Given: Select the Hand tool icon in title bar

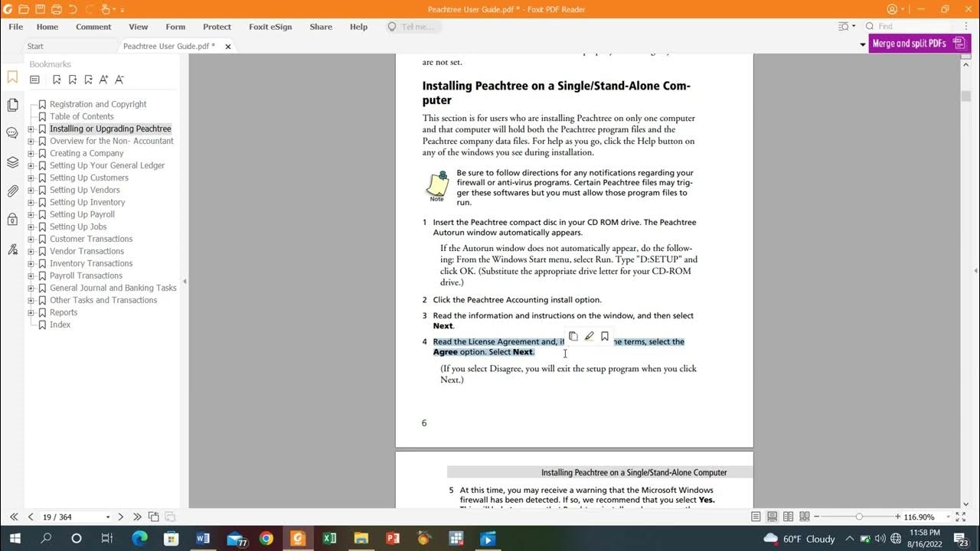Looking at the screenshot, I should point(107,9).
